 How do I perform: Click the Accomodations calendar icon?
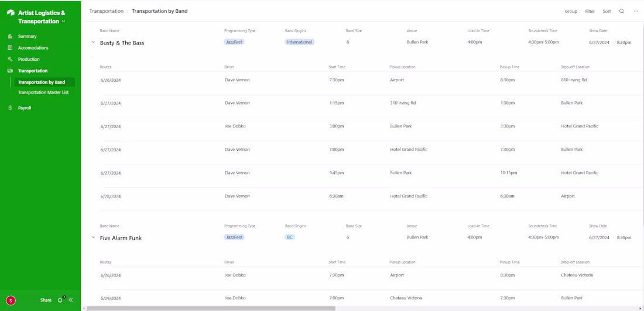coord(10,48)
